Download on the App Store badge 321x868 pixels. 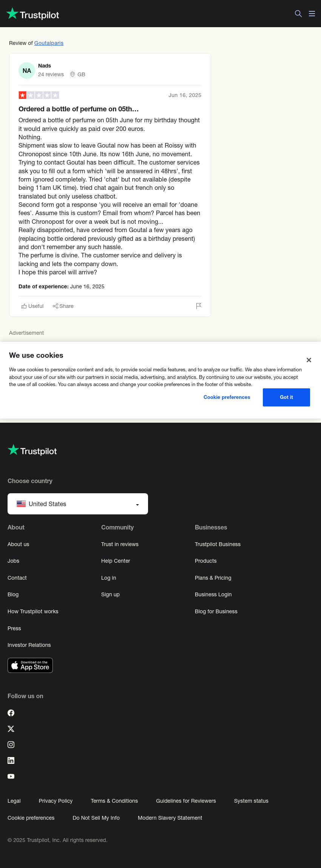tap(30, 665)
